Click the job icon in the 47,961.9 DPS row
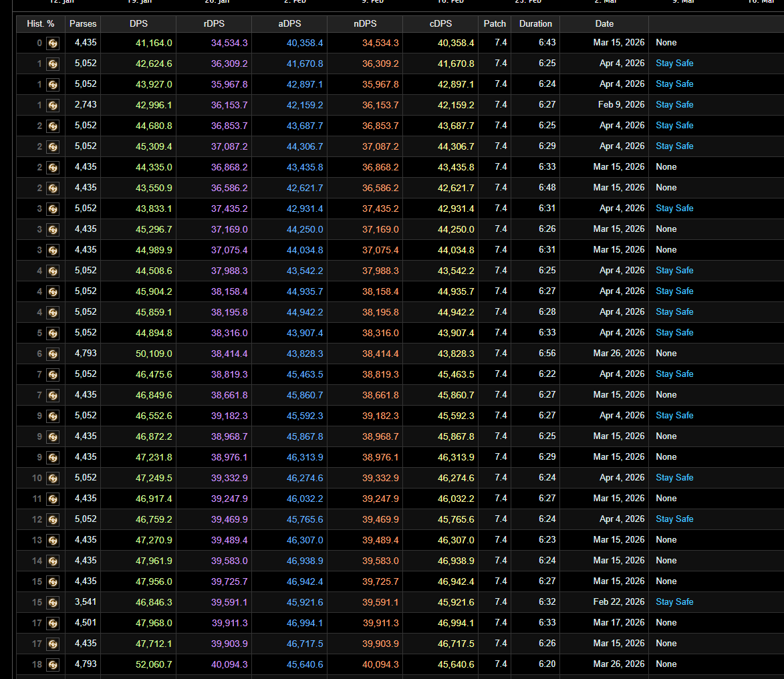 pyautogui.click(x=53, y=561)
